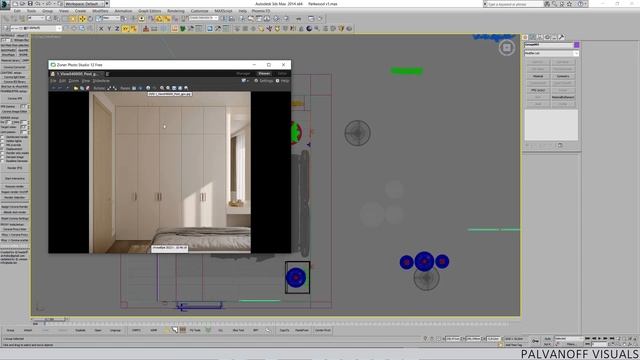Image resolution: width=640 pixels, height=360 pixels.
Task: Click the Play Animation control
Action: tap(599, 338)
